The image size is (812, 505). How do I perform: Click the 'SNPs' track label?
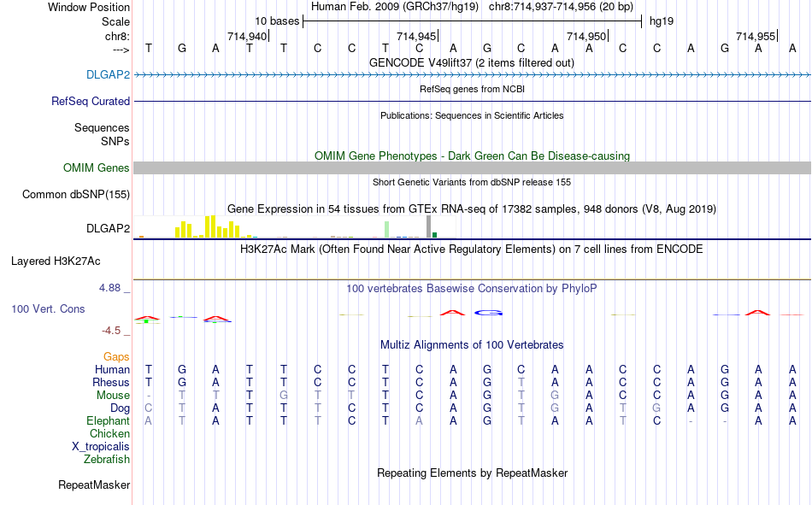coord(115,141)
